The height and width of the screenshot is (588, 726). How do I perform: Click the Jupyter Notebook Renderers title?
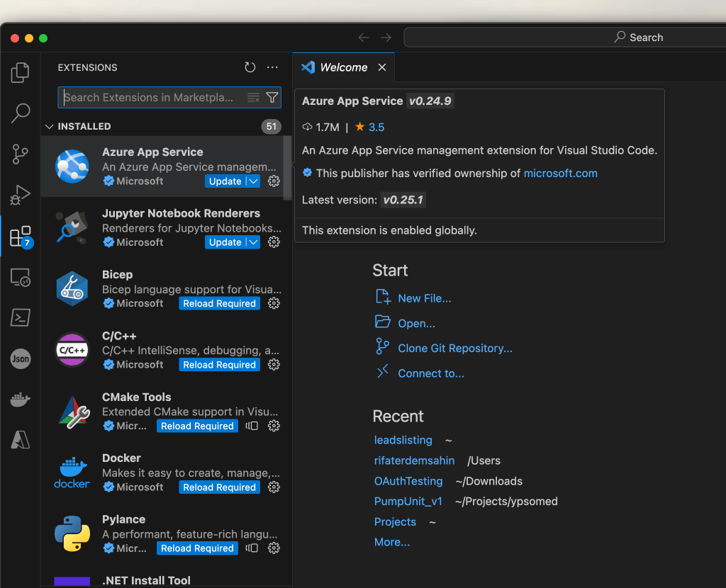tap(181, 213)
